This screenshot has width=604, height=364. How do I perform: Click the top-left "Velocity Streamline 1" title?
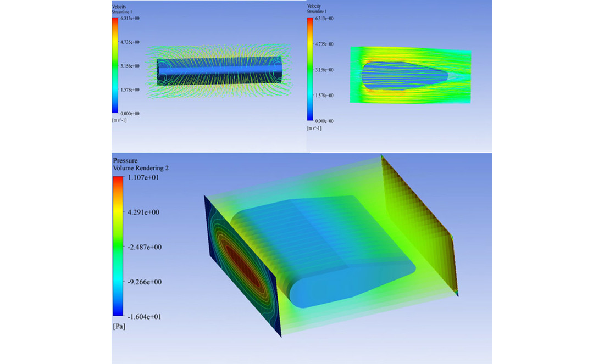click(x=122, y=9)
